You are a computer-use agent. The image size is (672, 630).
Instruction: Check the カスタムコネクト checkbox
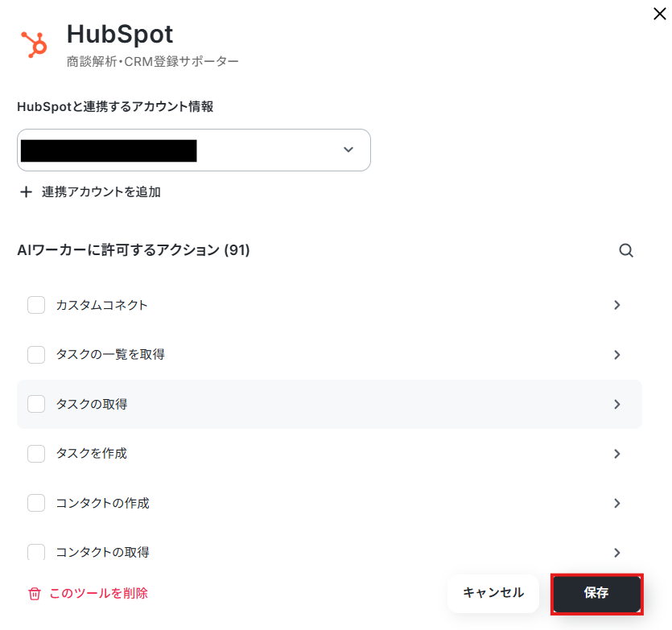point(36,305)
